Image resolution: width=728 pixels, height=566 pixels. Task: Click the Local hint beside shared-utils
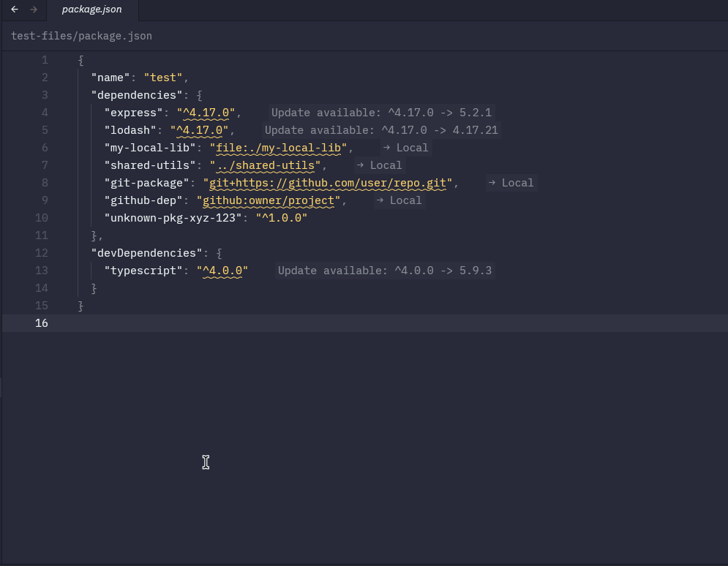coord(379,165)
